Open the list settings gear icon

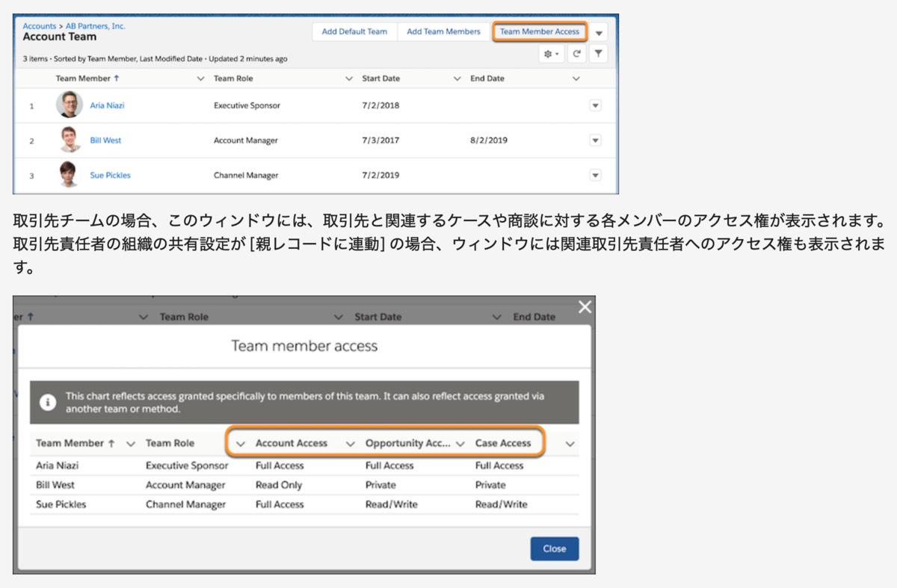[552, 54]
